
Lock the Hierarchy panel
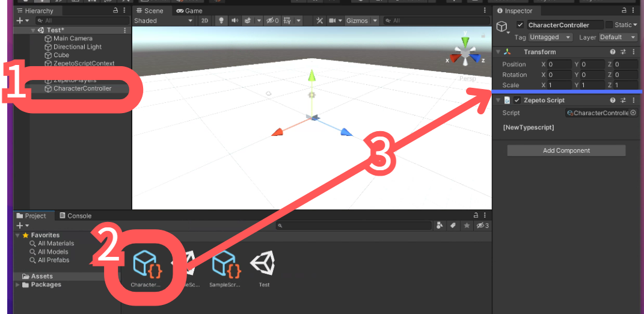click(x=116, y=11)
